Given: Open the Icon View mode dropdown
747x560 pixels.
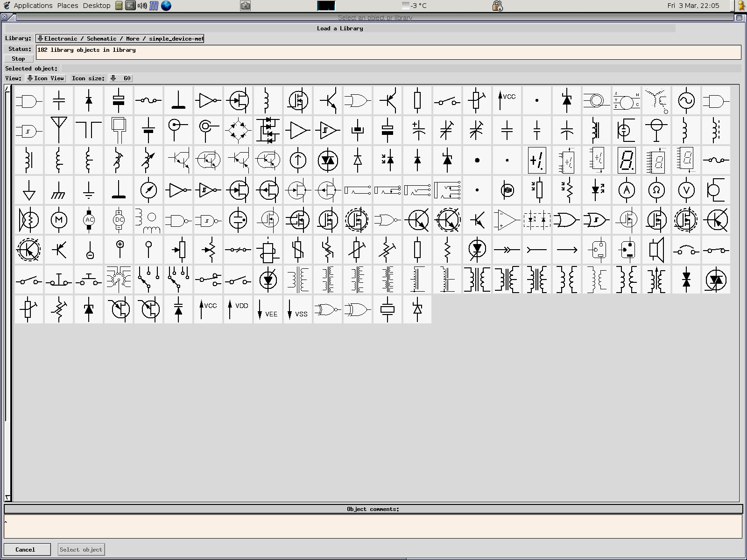Looking at the screenshot, I should [46, 78].
